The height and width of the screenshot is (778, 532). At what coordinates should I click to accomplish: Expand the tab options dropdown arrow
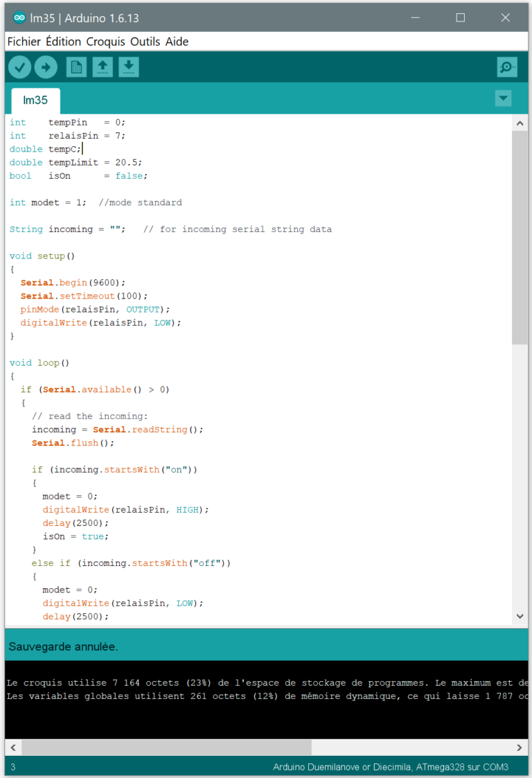(x=504, y=99)
